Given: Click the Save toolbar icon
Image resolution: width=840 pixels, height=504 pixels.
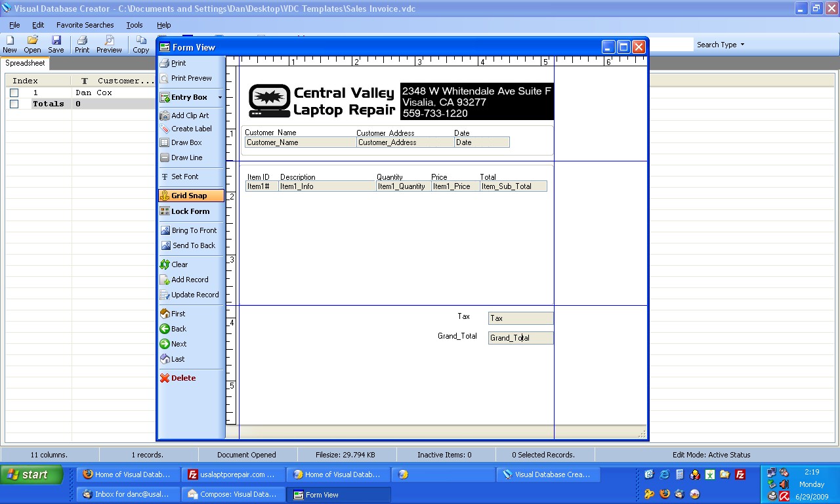Looking at the screenshot, I should [x=56, y=45].
